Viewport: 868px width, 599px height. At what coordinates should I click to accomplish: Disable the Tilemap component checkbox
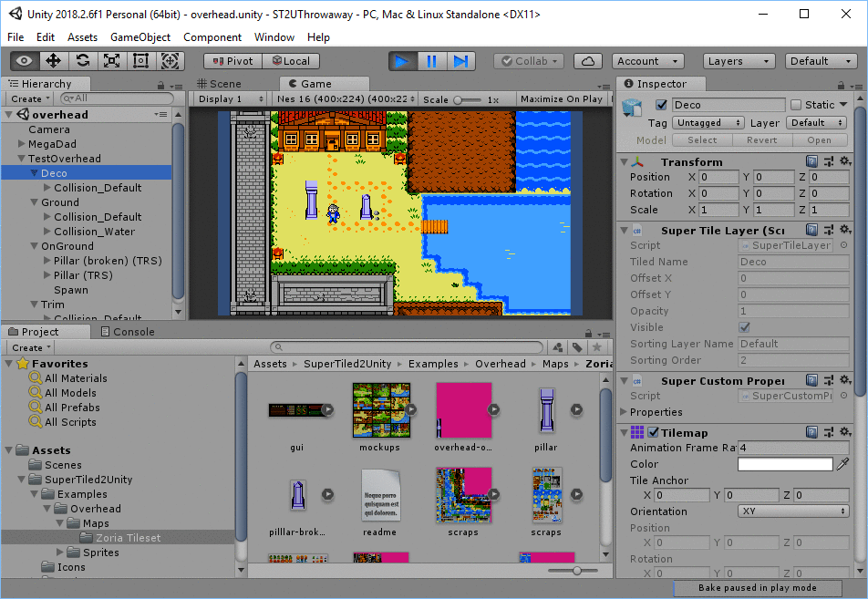(x=653, y=432)
